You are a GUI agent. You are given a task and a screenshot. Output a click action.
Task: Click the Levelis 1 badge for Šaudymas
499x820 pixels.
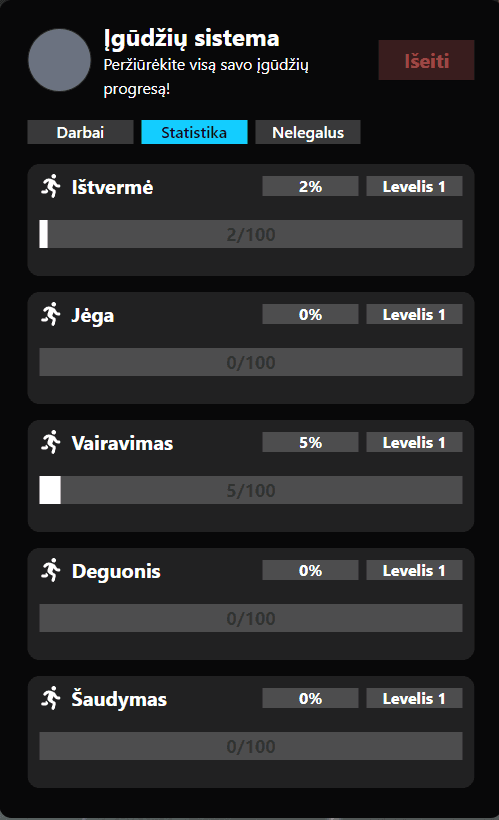pos(414,699)
